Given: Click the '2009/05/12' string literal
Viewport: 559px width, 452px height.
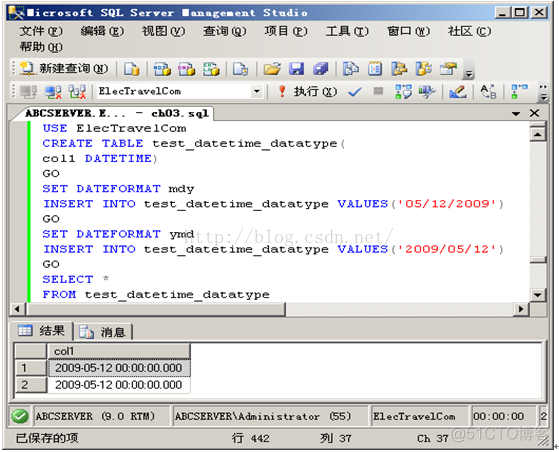Looking at the screenshot, I should point(447,249).
